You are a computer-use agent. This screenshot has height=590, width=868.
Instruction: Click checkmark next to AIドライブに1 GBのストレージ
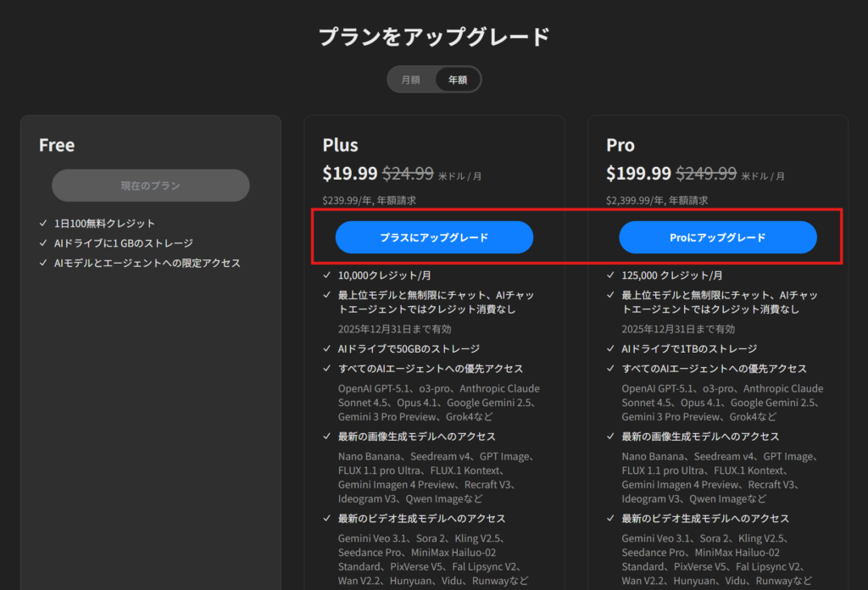(43, 243)
